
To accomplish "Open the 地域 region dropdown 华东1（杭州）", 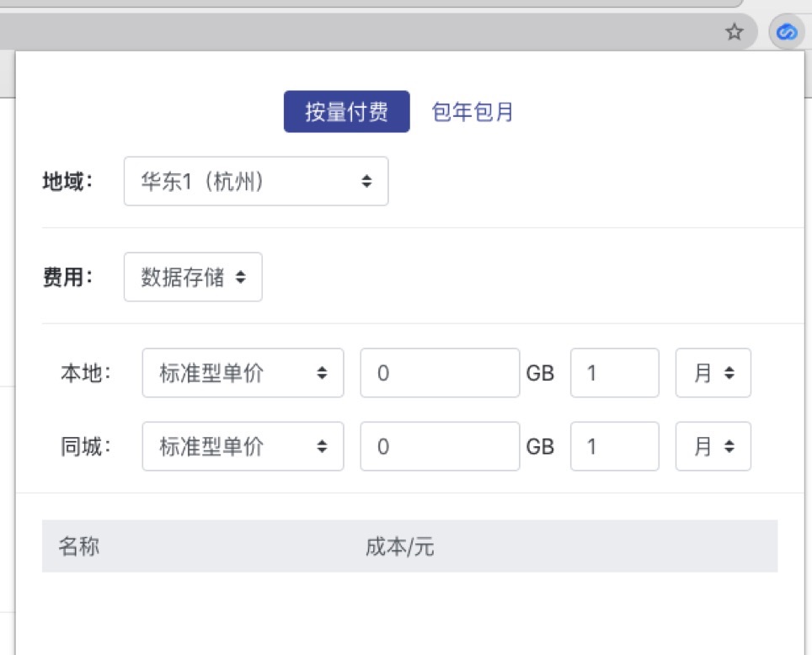I will (x=256, y=181).
